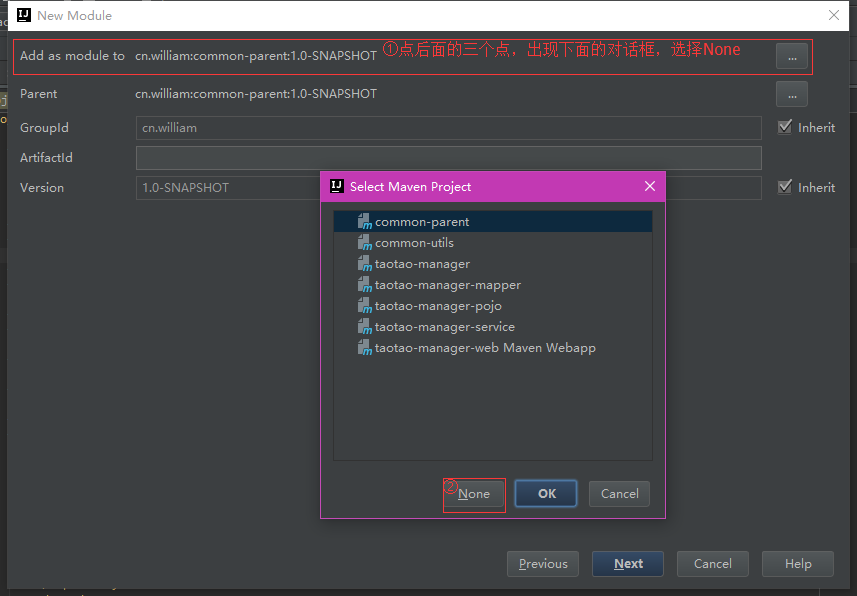
Task: Open browse dots for Add as module to
Action: point(791,56)
